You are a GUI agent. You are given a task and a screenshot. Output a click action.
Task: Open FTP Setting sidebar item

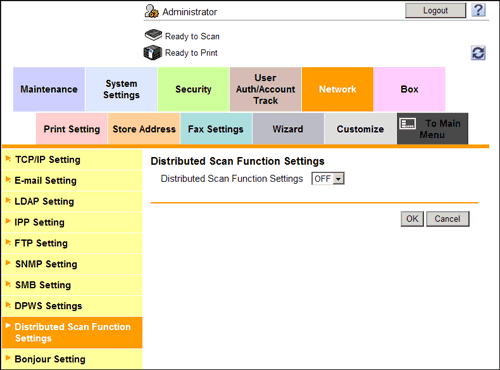pyautogui.click(x=72, y=243)
